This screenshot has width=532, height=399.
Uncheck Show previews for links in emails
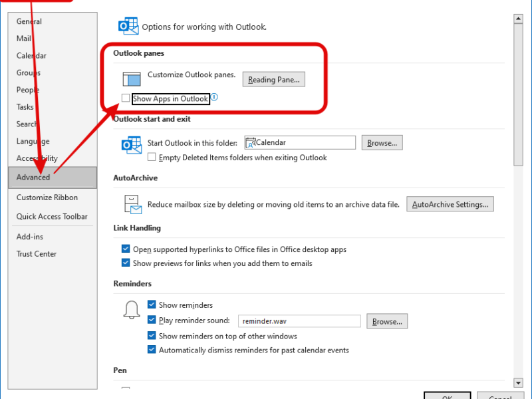click(126, 263)
